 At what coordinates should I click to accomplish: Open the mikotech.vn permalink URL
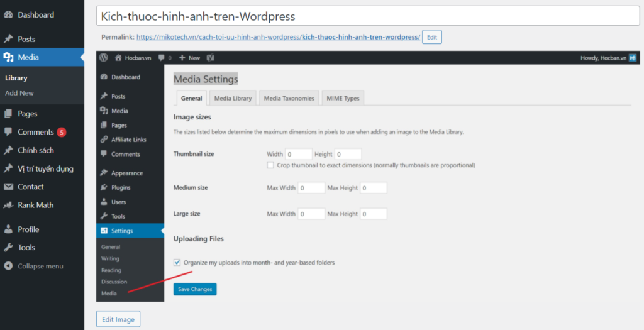click(x=278, y=37)
